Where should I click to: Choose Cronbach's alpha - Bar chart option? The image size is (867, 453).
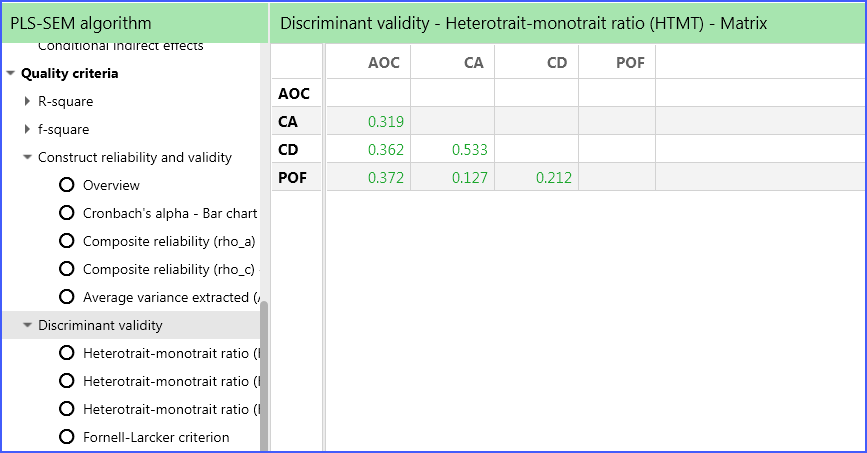[x=67, y=213]
